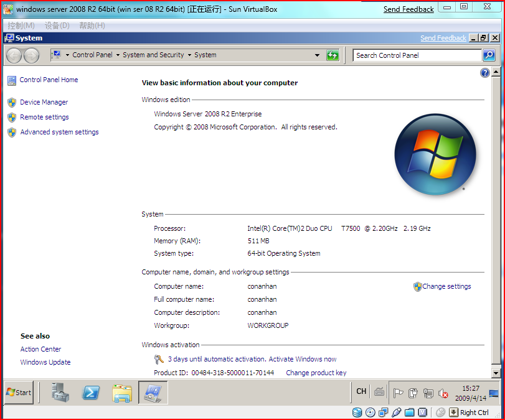Open Change settings for computer name
The image size is (505, 420).
point(446,286)
